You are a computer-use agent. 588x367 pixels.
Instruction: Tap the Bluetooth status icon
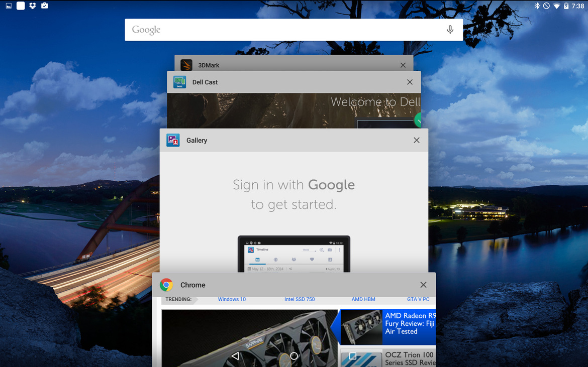(x=537, y=6)
